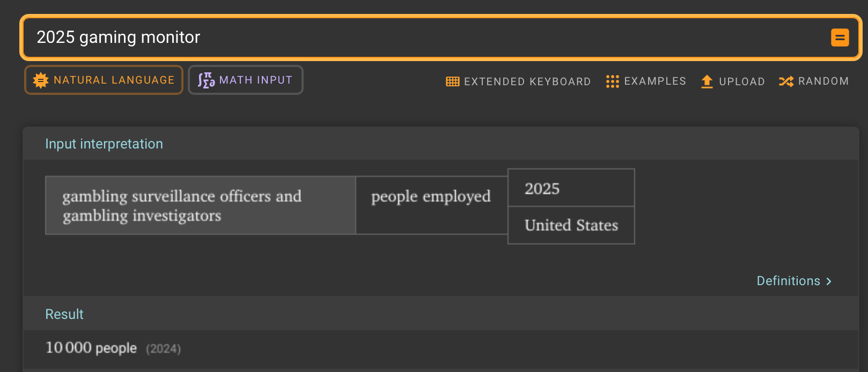The height and width of the screenshot is (372, 868).
Task: Open the Definitions link
Action: click(788, 281)
